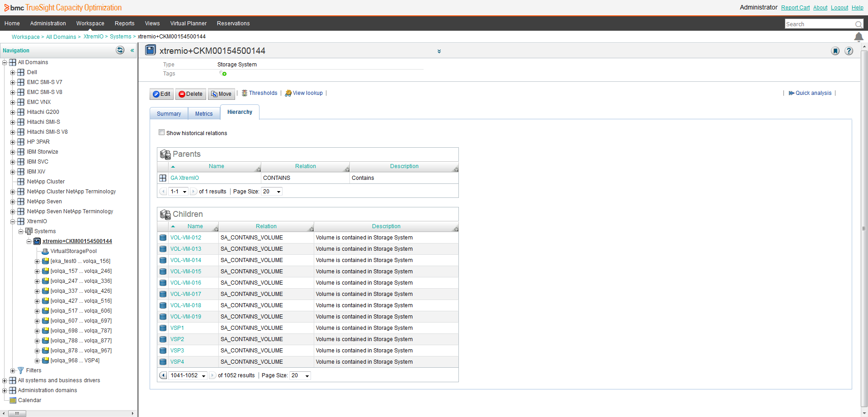This screenshot has width=868, height=417.
Task: Collapse the Navigation panel with double-chevron
Action: [x=132, y=51]
